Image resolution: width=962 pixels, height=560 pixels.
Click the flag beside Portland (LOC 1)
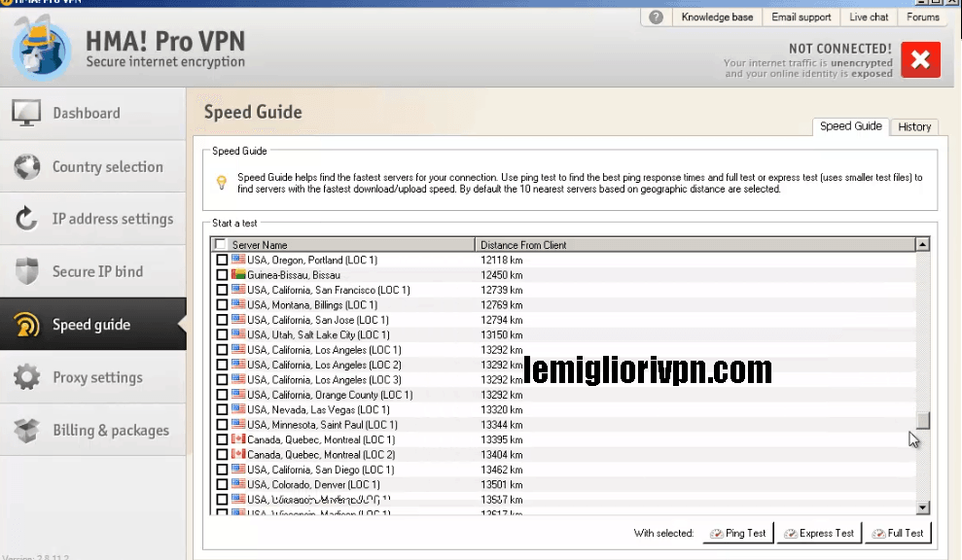click(x=238, y=260)
